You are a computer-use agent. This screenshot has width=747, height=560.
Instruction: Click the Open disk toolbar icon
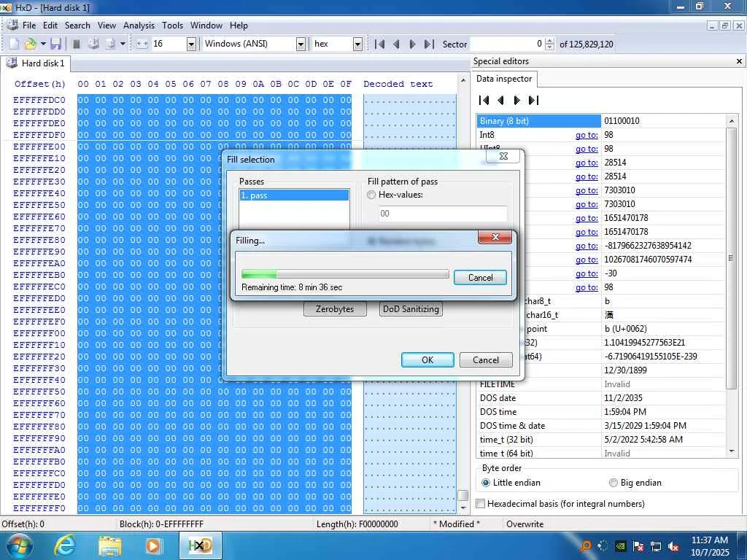[93, 44]
